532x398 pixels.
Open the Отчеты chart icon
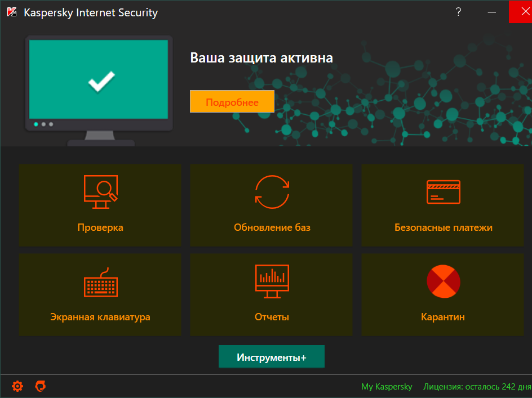point(272,281)
